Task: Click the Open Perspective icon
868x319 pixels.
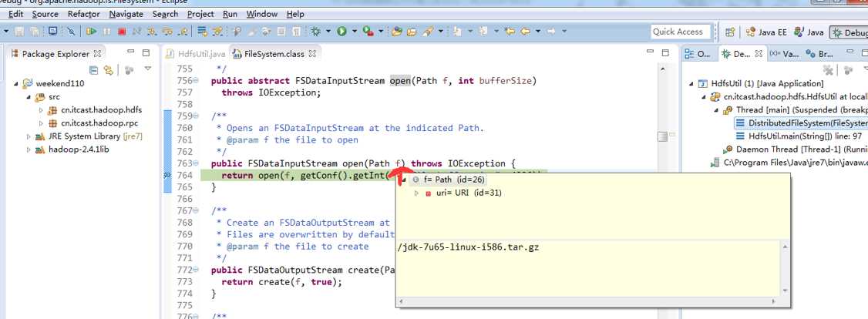Action: [x=730, y=32]
